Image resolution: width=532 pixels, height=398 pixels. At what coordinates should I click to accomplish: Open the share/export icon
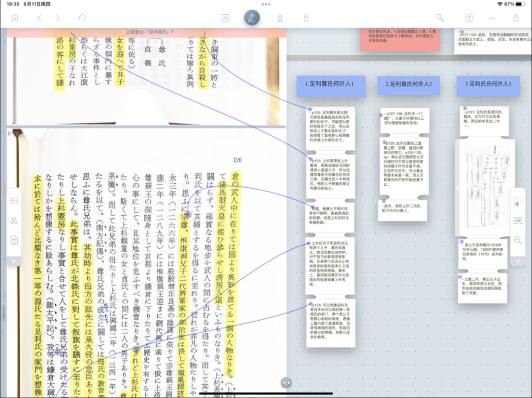516,18
